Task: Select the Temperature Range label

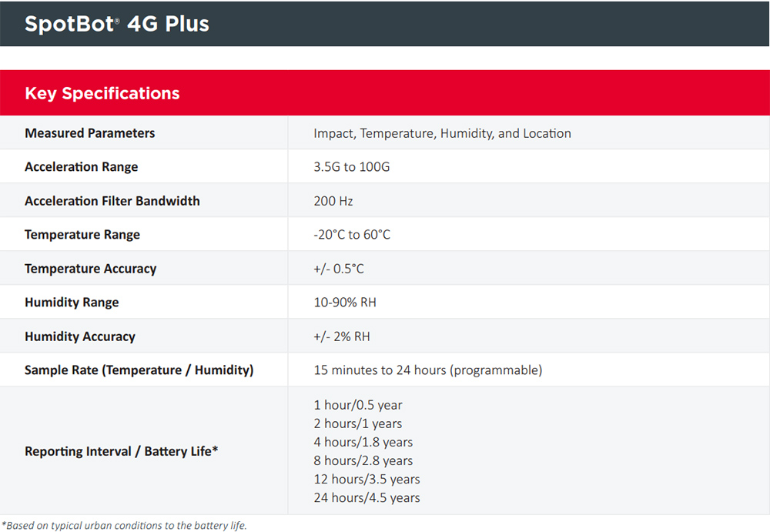Action: 82,235
